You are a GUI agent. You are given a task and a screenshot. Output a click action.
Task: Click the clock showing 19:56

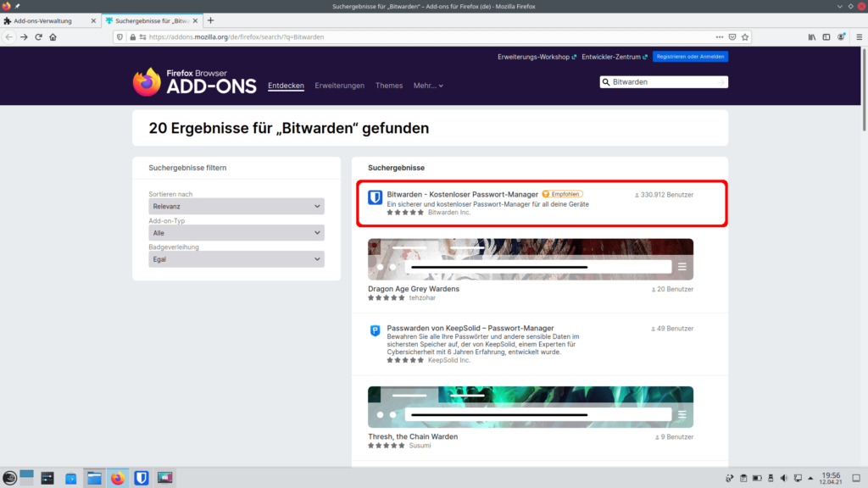coord(831,478)
